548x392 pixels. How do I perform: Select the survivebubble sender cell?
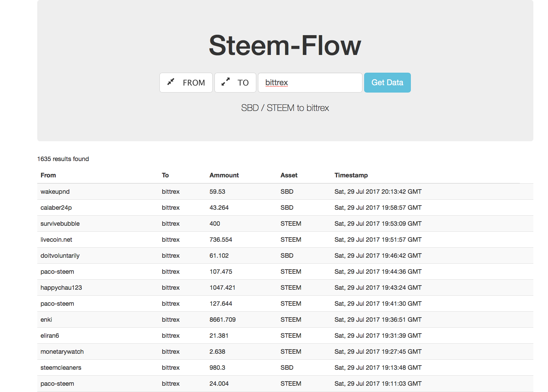(60, 224)
